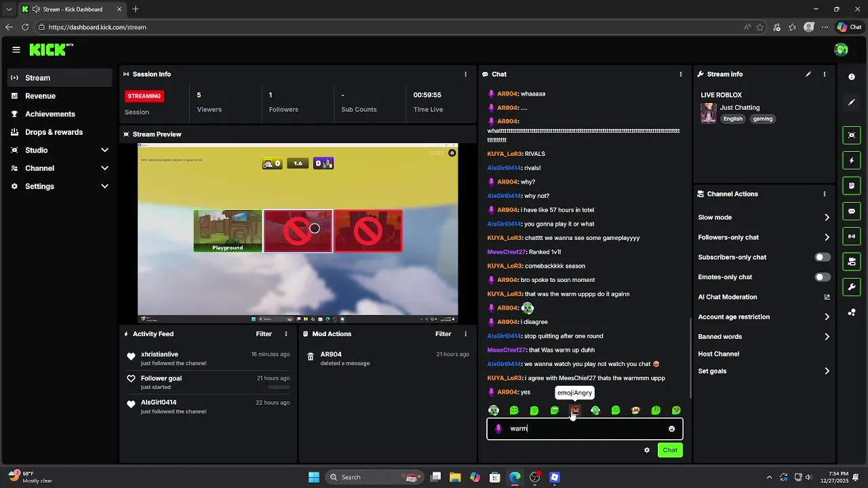Toggle Emotes-only chat switch
Image resolution: width=868 pixels, height=488 pixels.
coord(823,277)
